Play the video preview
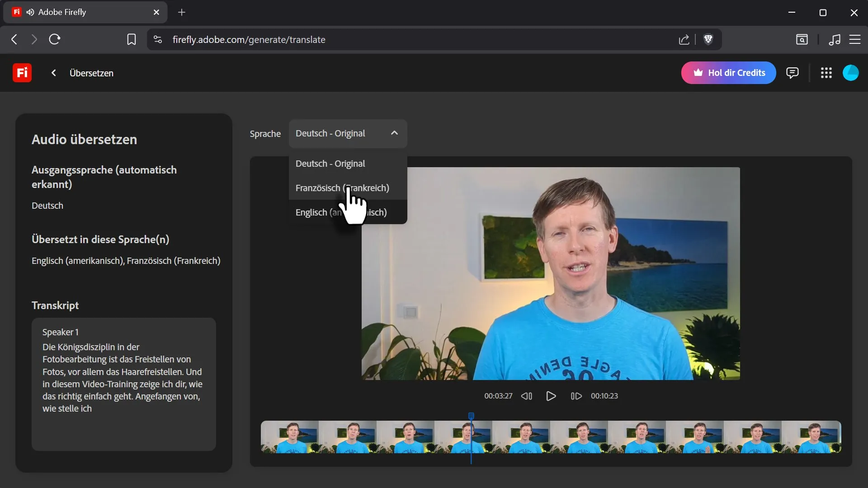The height and width of the screenshot is (488, 868). (551, 396)
